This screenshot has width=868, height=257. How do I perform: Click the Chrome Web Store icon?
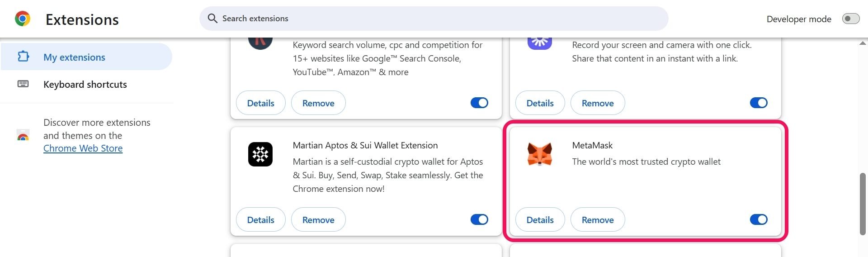[x=23, y=136]
